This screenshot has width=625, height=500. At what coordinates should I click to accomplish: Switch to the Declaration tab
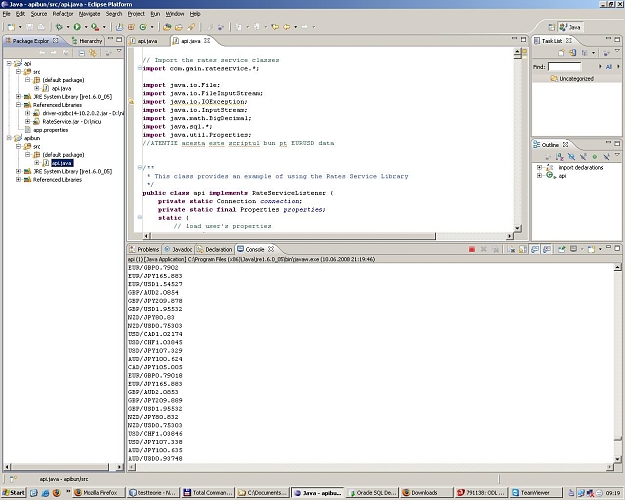[x=215, y=250]
